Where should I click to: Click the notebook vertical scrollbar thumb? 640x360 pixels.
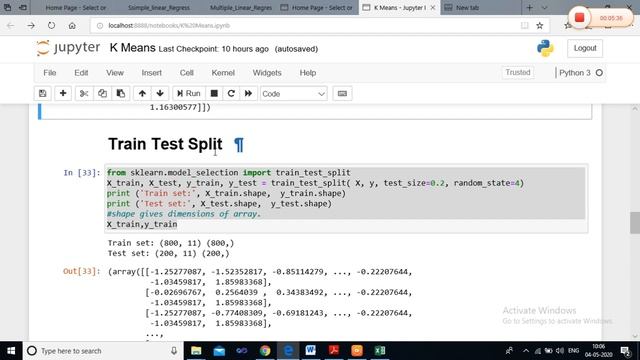click(x=634, y=222)
